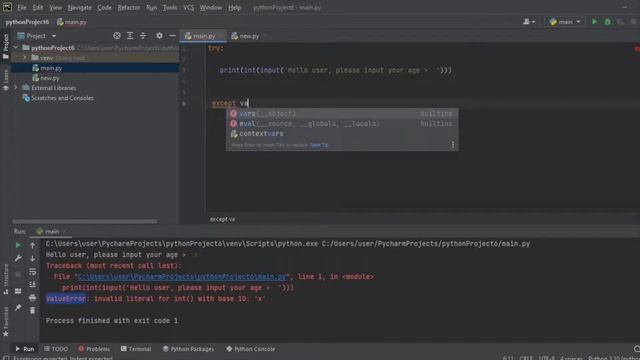Screen dimensions: 640x360
Task: Open main.py traceback file link
Action: point(182,277)
